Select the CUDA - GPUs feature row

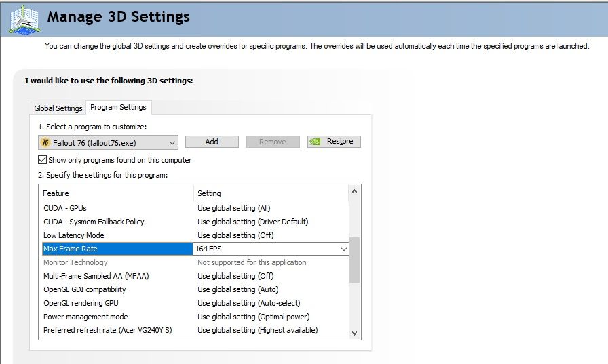pyautogui.click(x=65, y=208)
